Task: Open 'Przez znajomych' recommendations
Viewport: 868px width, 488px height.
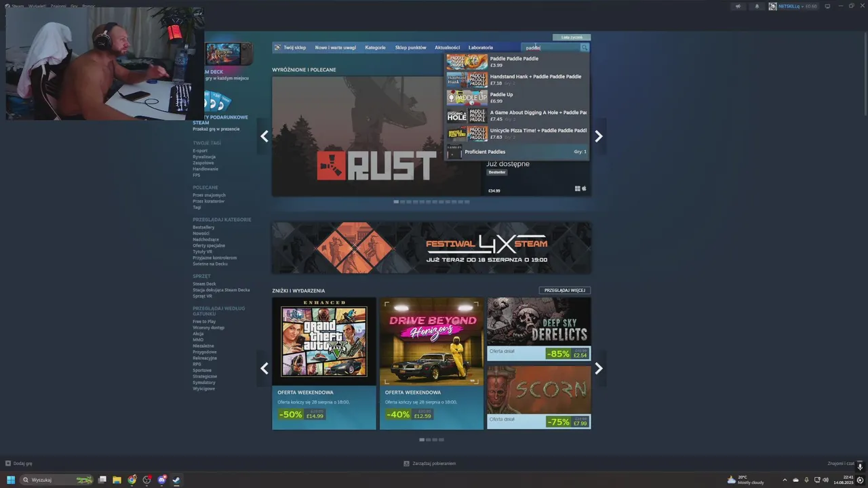Action: coord(209,195)
